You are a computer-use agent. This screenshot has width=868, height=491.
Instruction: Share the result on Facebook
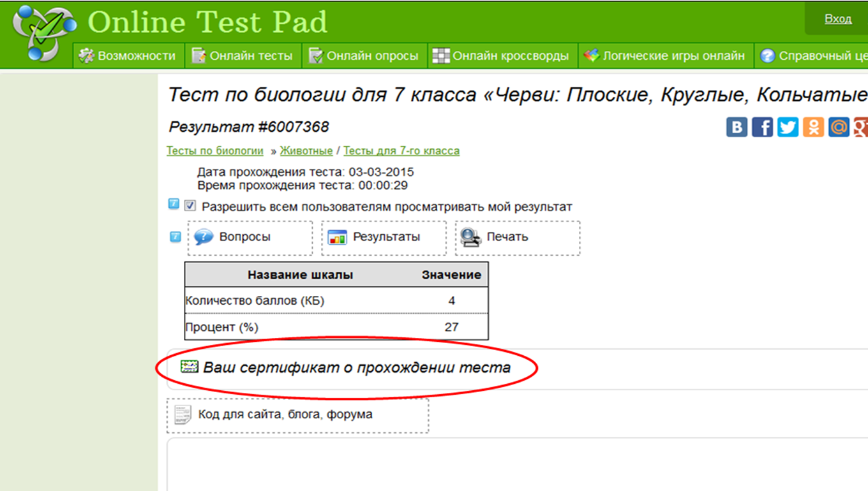pos(762,127)
